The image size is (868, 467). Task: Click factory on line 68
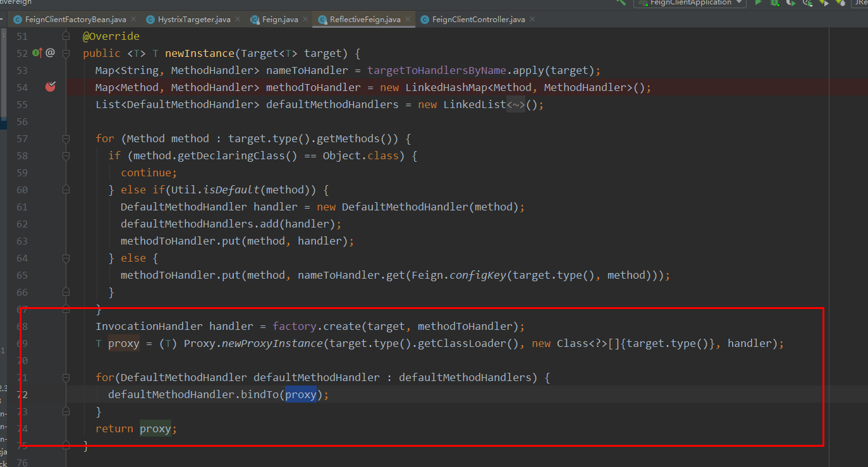click(295, 326)
